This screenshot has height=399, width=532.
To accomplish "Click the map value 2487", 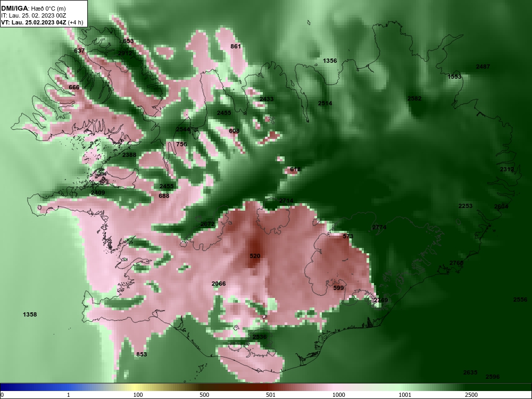I will pos(483,66).
